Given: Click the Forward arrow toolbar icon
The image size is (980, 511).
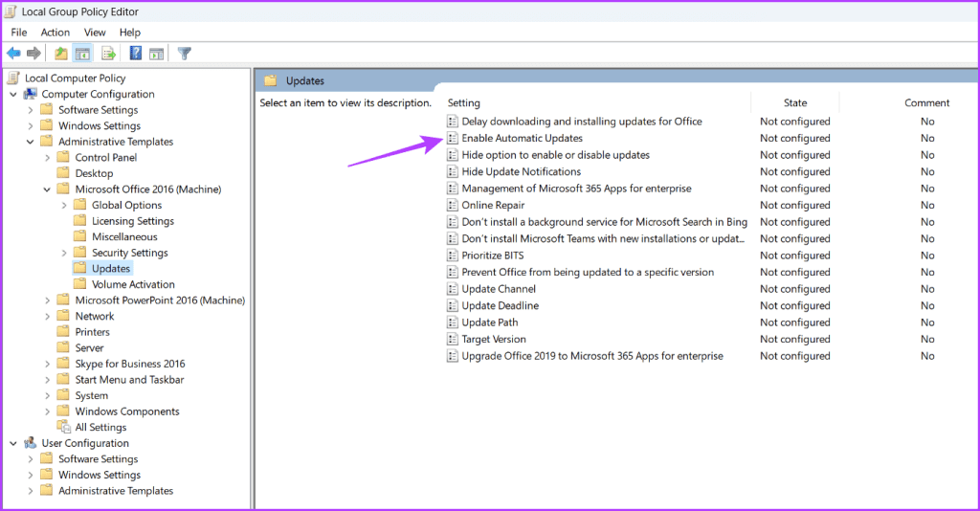Looking at the screenshot, I should [33, 54].
